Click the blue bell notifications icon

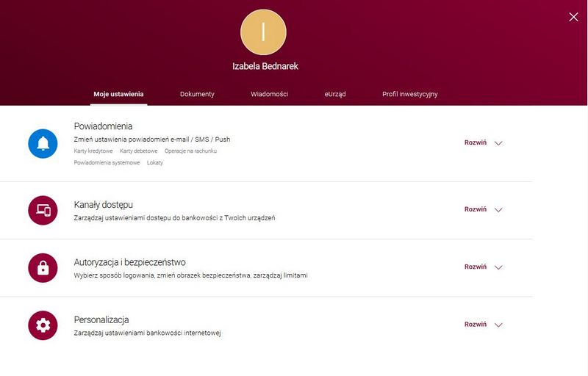click(43, 142)
